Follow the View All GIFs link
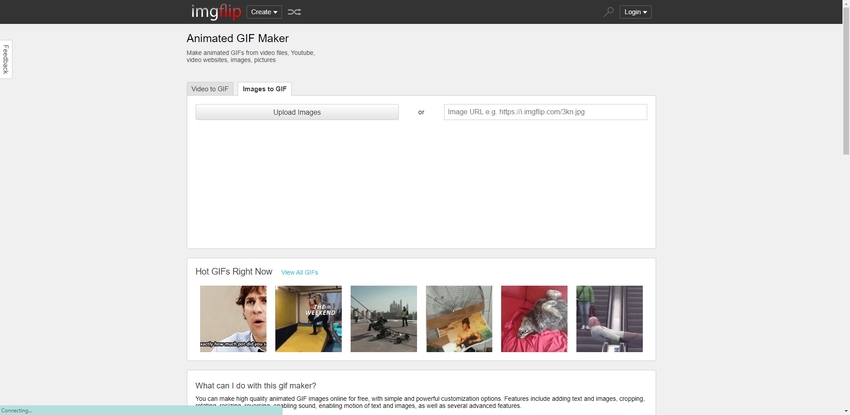 tap(299, 272)
